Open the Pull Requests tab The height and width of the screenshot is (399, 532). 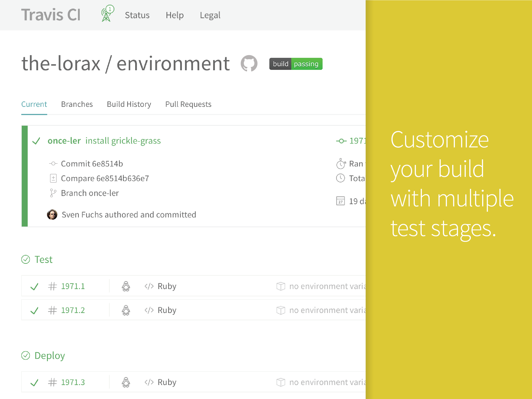coord(188,104)
